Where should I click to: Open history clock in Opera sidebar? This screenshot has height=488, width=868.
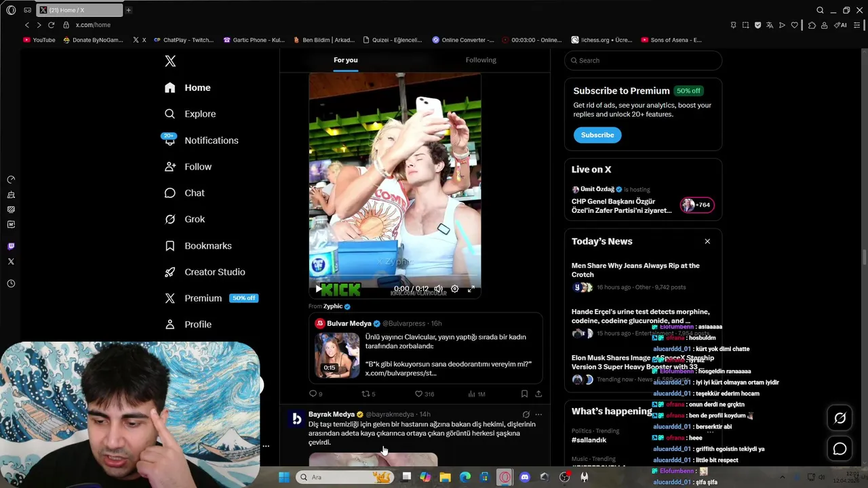[11, 284]
